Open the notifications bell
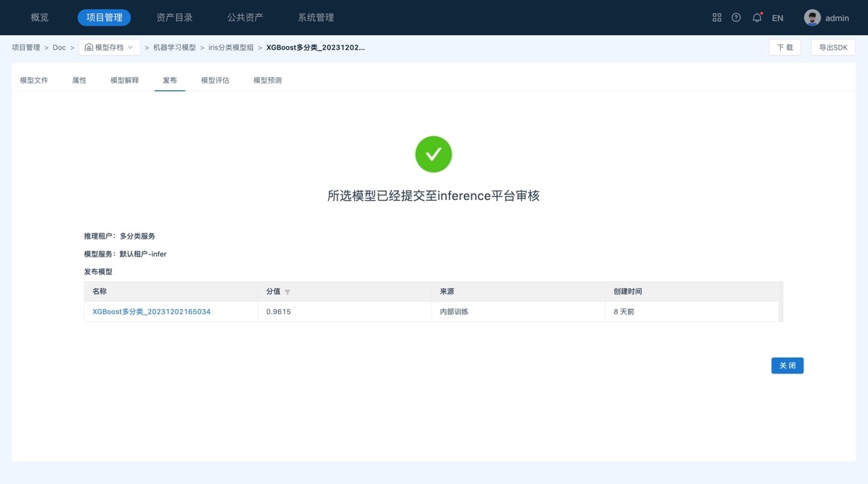The image size is (868, 484). [x=757, y=18]
